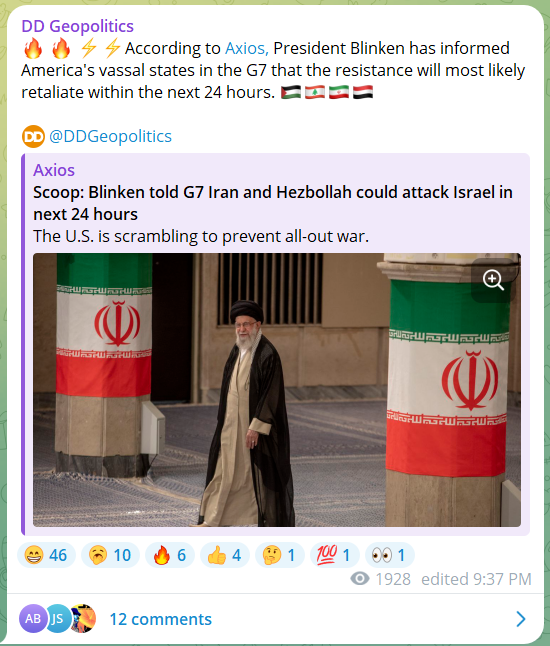Click the thinking face reaction
This screenshot has width=550, height=646.
coord(280,555)
